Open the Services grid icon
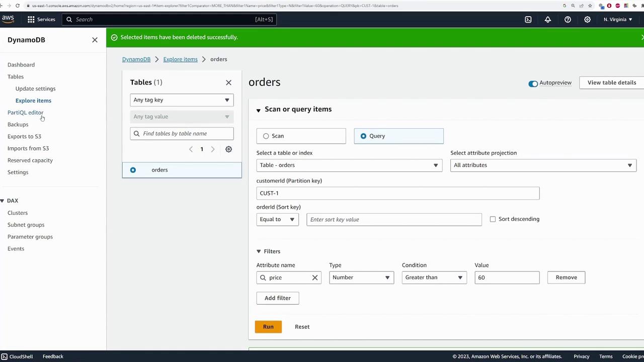This screenshot has height=362, width=644. click(x=31, y=19)
